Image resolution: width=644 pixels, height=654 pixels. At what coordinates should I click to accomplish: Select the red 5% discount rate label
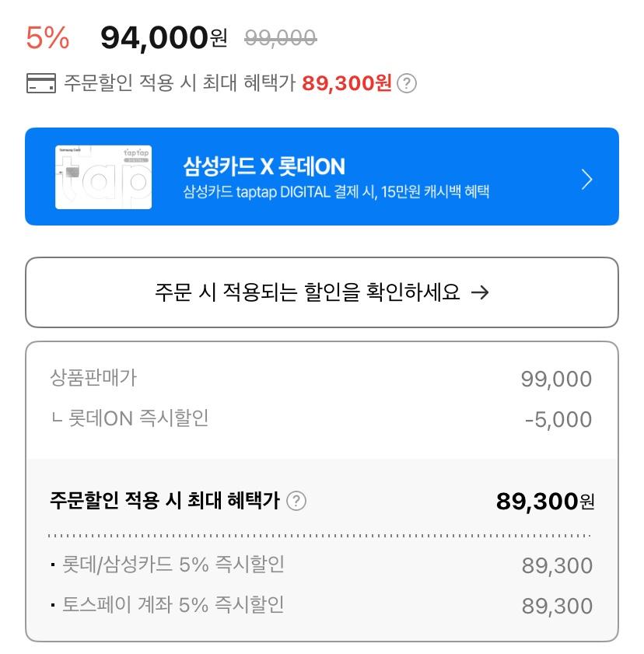click(47, 37)
